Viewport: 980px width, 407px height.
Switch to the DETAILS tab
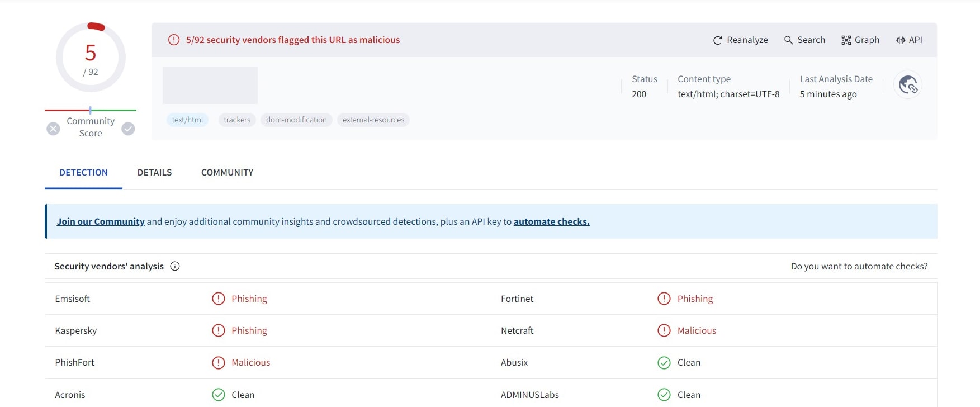click(x=155, y=172)
